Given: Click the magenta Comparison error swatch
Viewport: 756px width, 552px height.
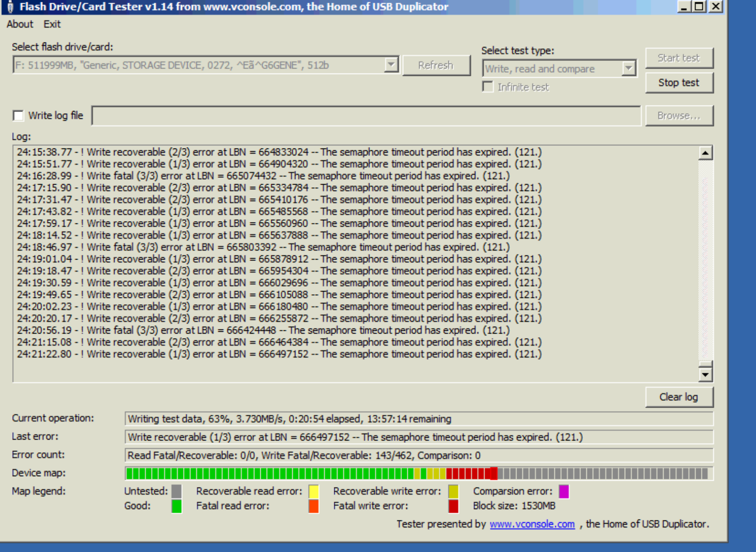Looking at the screenshot, I should (x=564, y=491).
